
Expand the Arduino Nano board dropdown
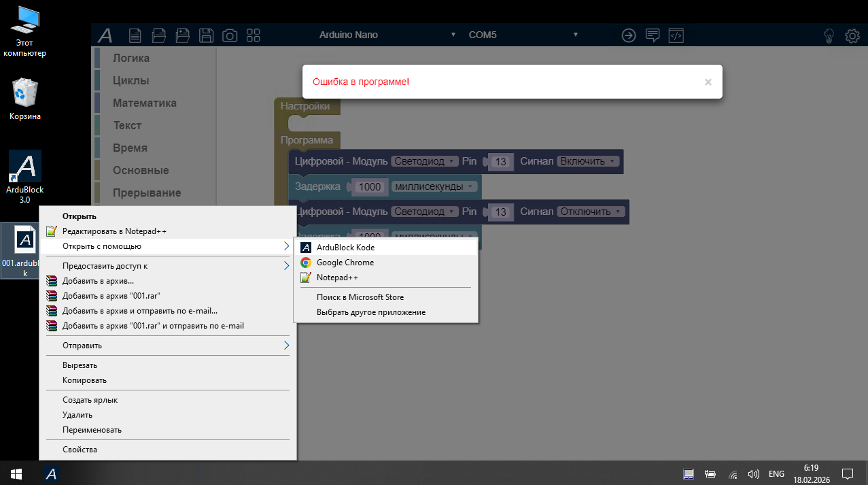point(387,35)
